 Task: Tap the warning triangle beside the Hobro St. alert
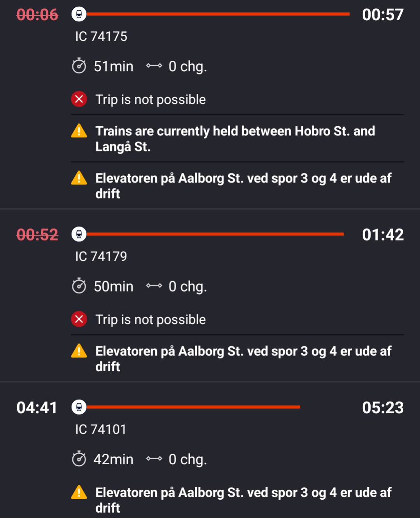click(79, 131)
